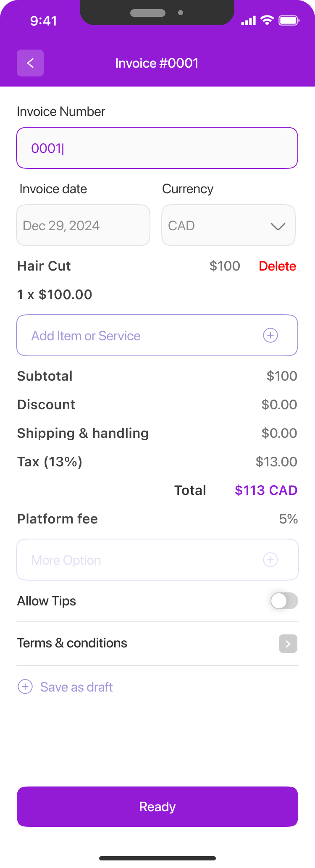Viewport: 315px width, 868px height.
Task: Focus the Invoice Number input field
Action: tap(157, 148)
